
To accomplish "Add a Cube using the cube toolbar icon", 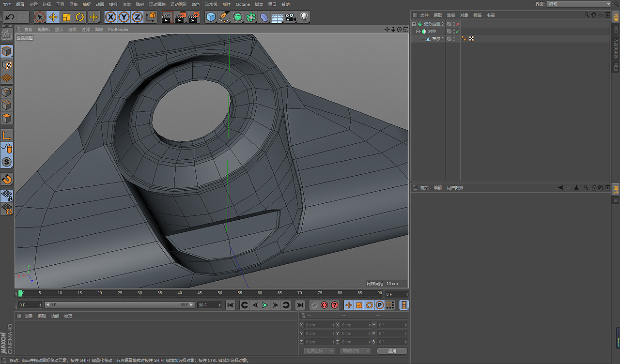I will pos(211,17).
